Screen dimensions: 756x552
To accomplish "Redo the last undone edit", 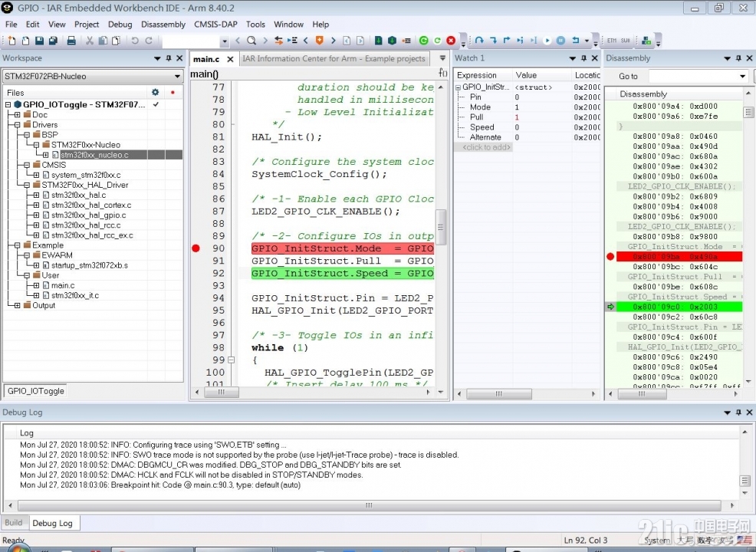I will coord(149,41).
